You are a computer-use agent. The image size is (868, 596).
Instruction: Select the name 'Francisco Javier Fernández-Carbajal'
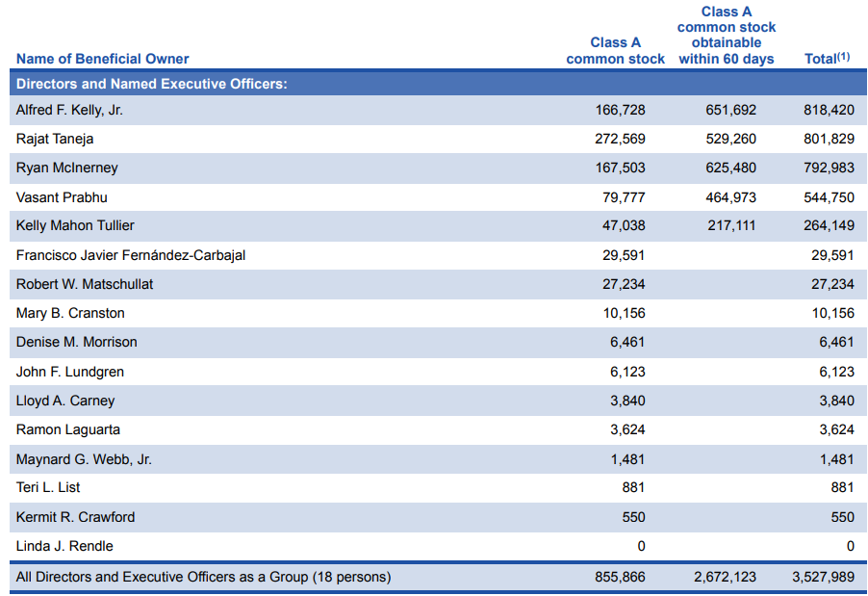tap(131, 255)
